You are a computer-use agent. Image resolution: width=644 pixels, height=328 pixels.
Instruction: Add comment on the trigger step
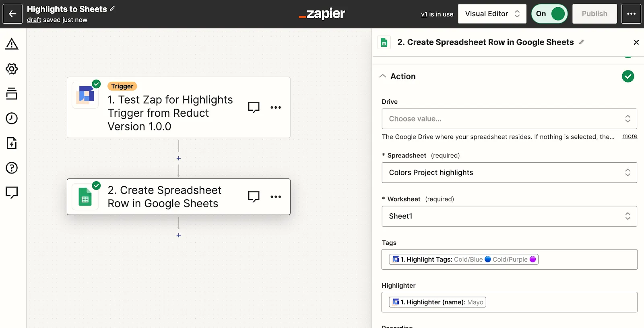pyautogui.click(x=254, y=107)
